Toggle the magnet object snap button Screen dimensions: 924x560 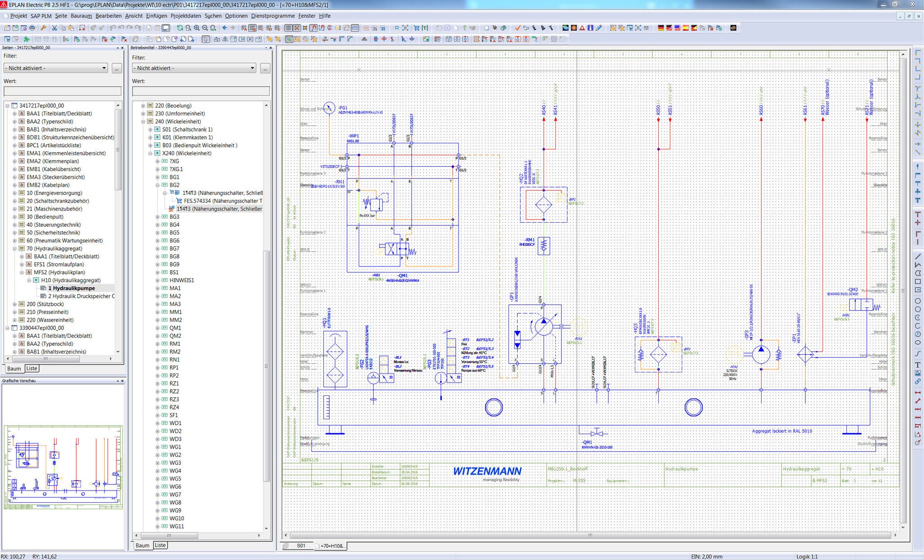tap(313, 28)
